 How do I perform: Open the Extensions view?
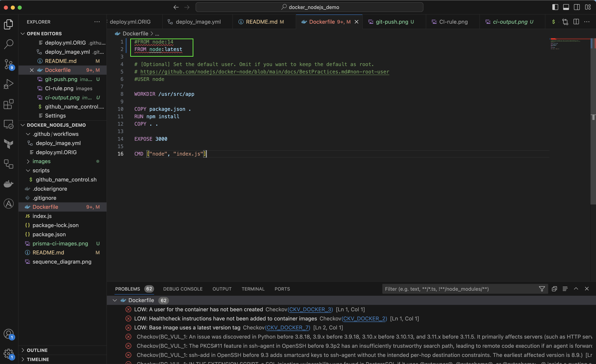(x=9, y=104)
